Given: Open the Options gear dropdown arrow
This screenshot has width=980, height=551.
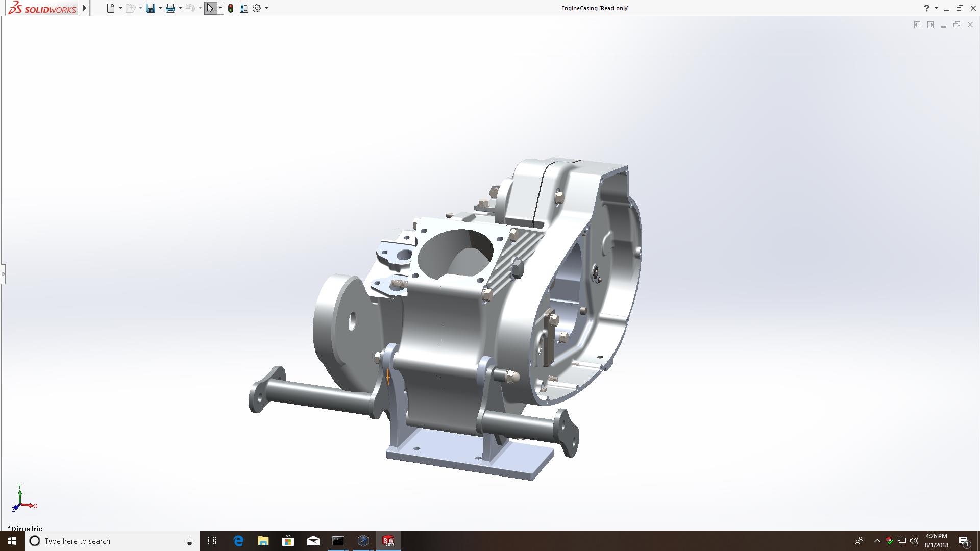Looking at the screenshot, I should (x=266, y=8).
